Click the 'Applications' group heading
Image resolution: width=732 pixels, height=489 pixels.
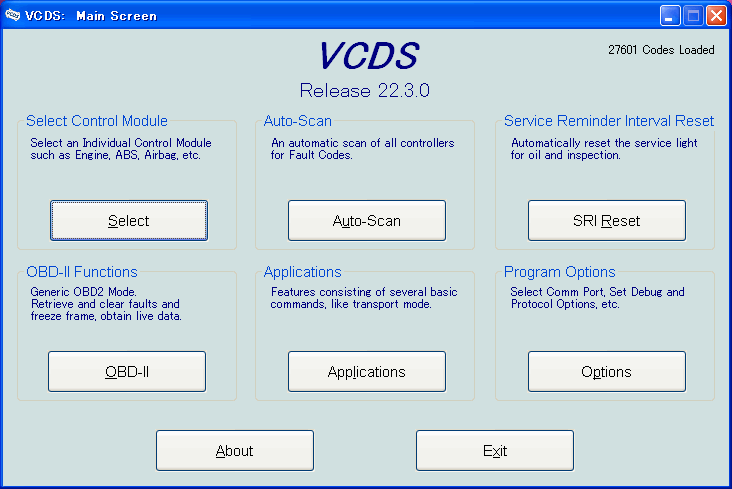[x=303, y=271]
